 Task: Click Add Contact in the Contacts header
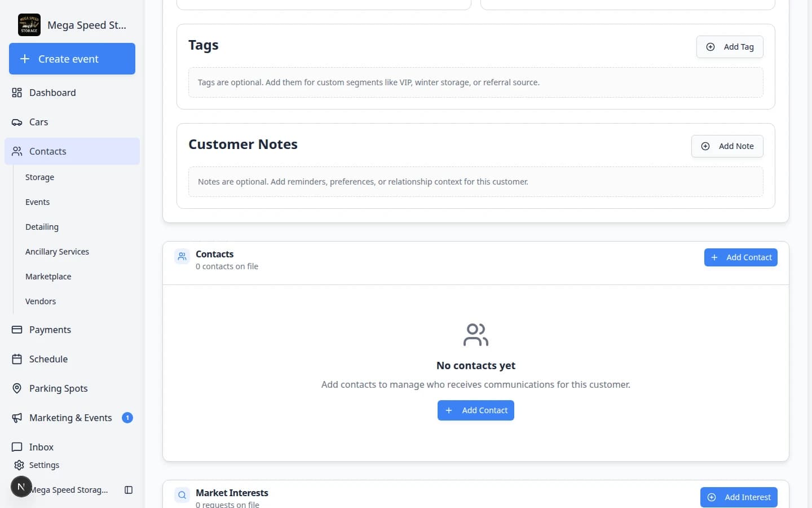(741, 257)
